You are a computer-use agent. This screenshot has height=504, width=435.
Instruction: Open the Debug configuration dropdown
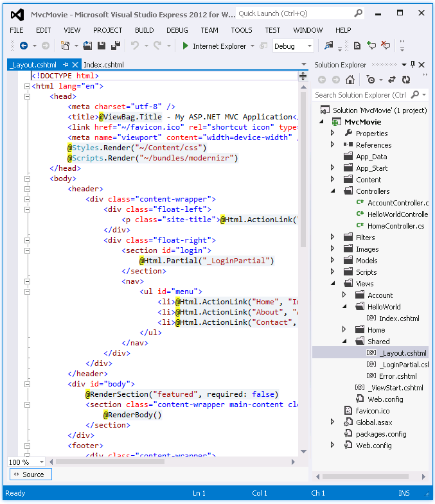click(310, 46)
